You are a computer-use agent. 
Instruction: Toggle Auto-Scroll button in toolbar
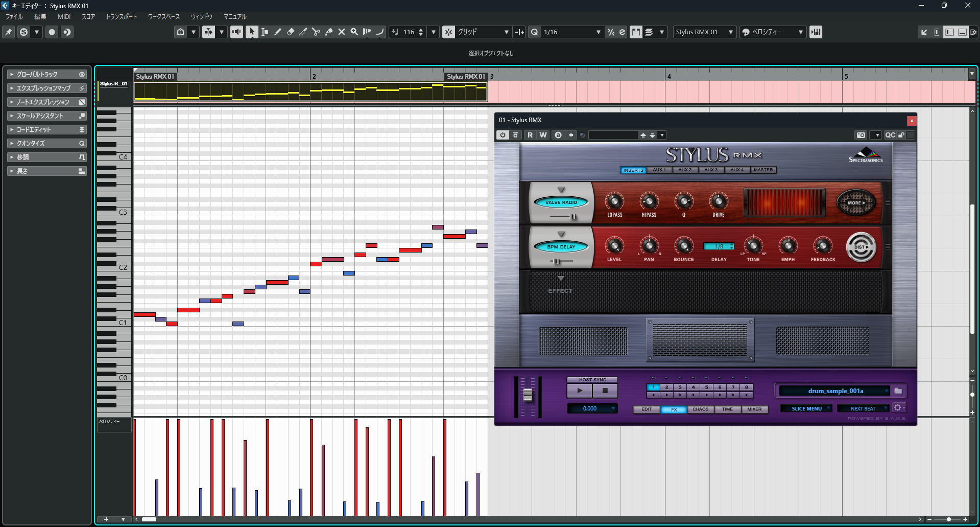[208, 32]
